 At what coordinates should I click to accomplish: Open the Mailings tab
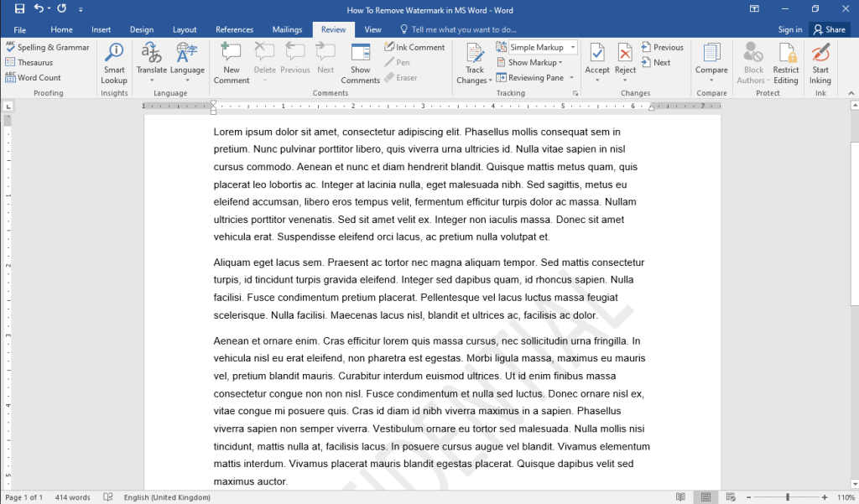tap(287, 29)
